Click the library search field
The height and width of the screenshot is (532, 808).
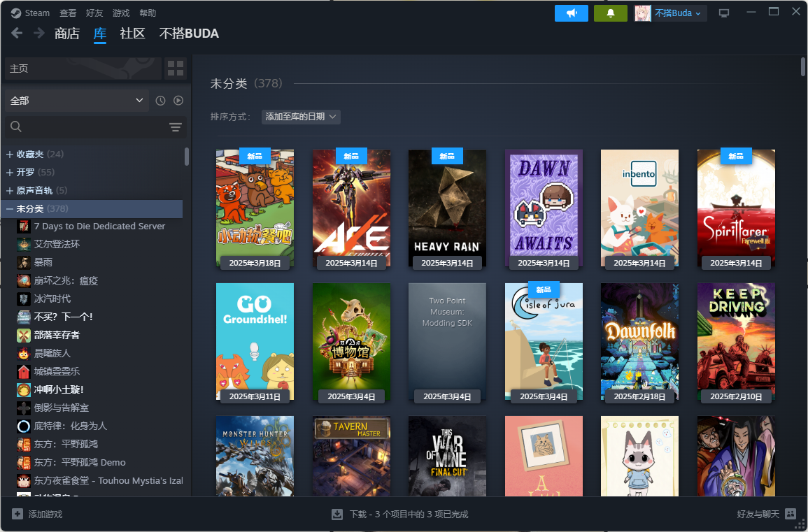pyautogui.click(x=87, y=127)
